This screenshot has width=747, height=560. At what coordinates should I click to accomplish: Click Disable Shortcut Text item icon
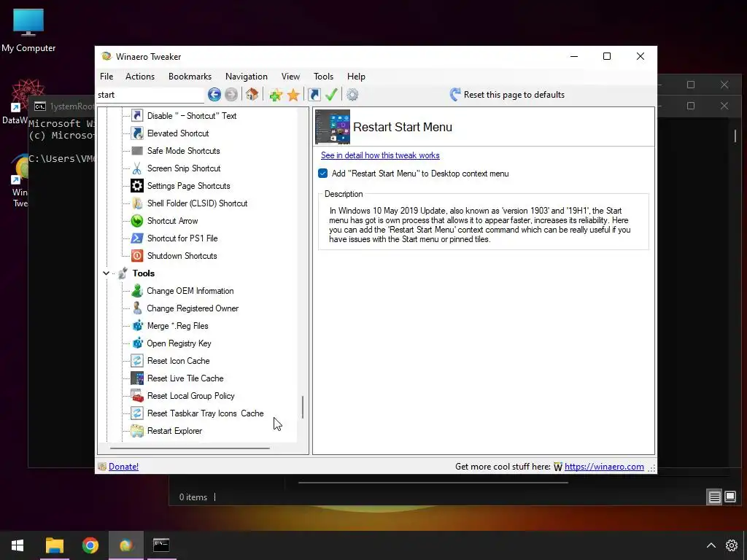pyautogui.click(x=137, y=116)
